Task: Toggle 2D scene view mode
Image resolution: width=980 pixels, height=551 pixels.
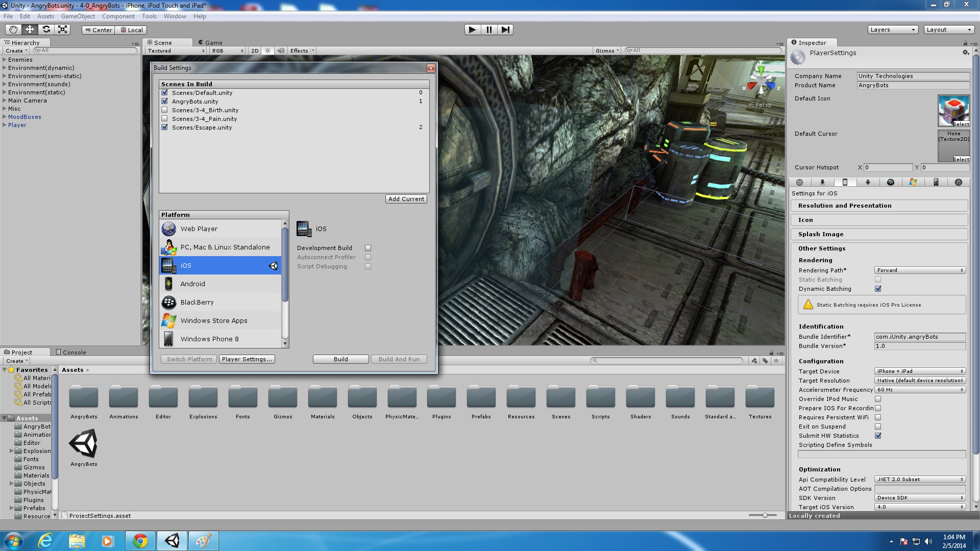Action: click(x=255, y=51)
